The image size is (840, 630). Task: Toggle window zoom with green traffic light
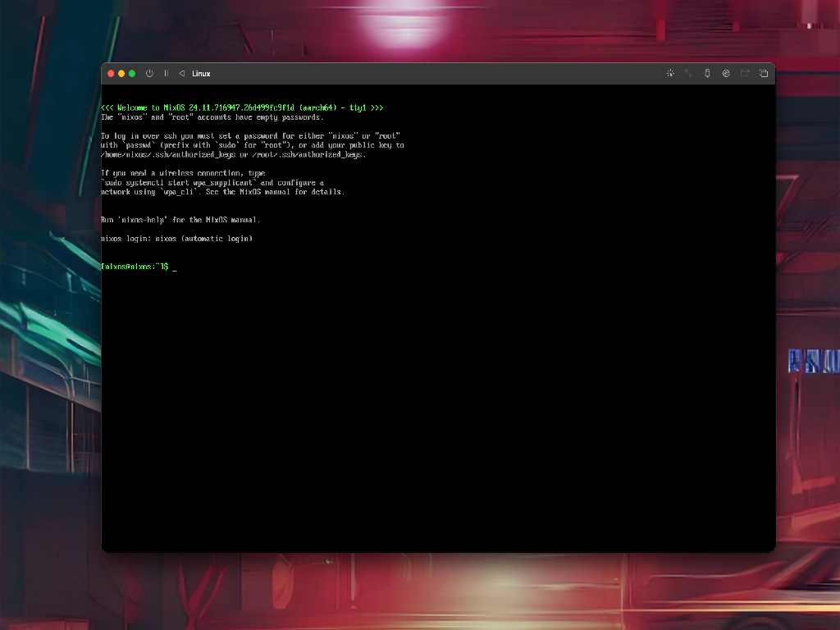pyautogui.click(x=131, y=73)
